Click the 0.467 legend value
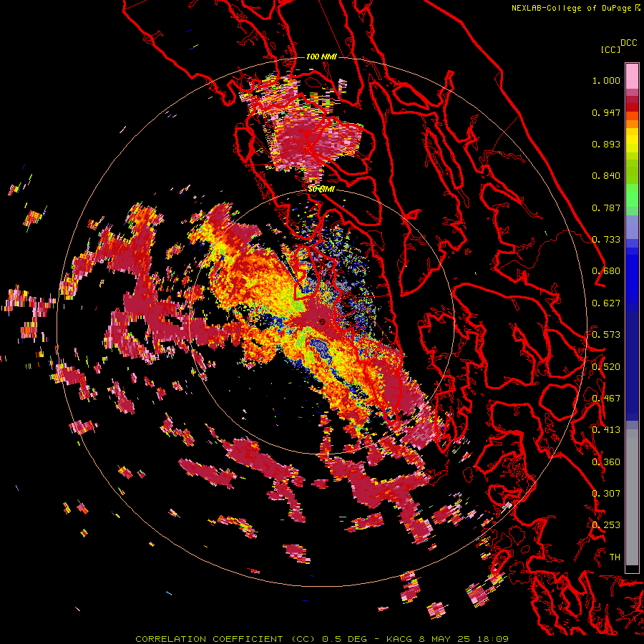This screenshot has width=644, height=644. pyautogui.click(x=606, y=399)
